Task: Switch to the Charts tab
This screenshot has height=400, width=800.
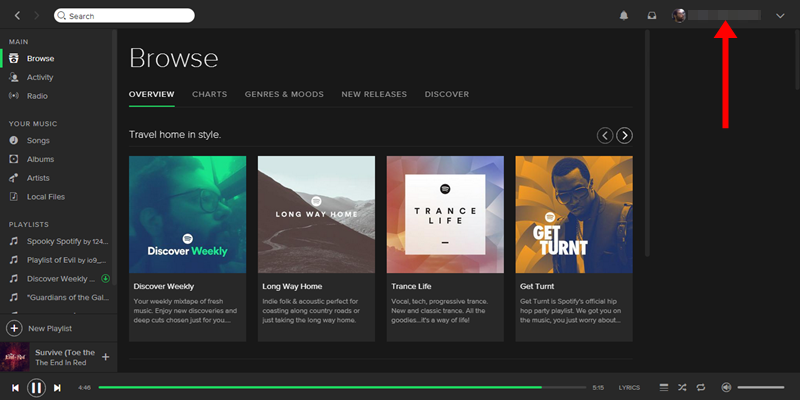Action: (210, 94)
